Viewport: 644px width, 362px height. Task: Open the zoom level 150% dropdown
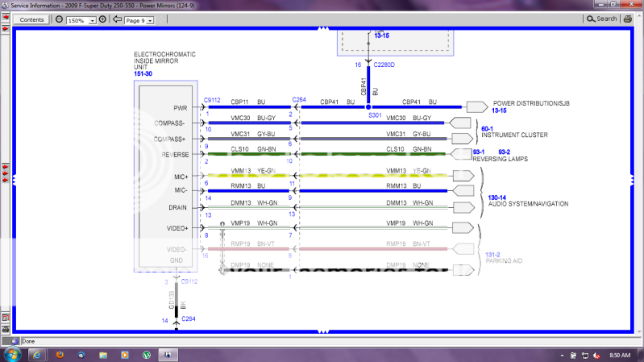(92, 19)
